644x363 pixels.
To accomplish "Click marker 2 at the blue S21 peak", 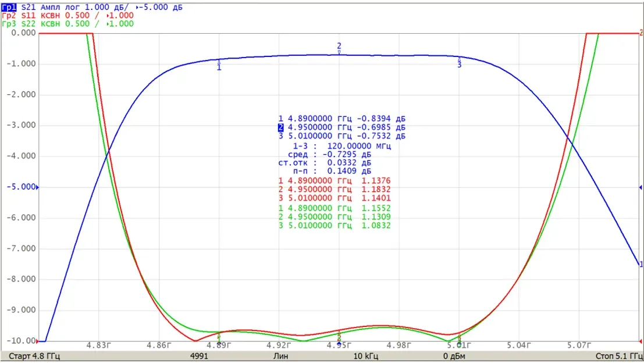I will coord(339,48).
